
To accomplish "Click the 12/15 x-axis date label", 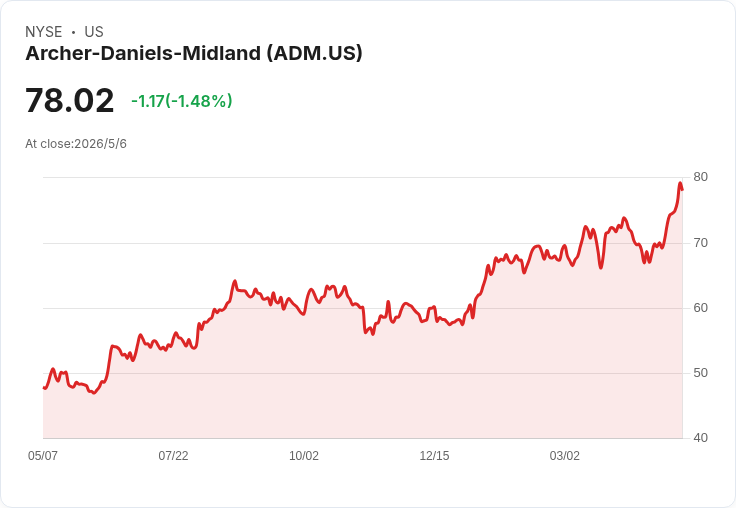I will [x=434, y=455].
